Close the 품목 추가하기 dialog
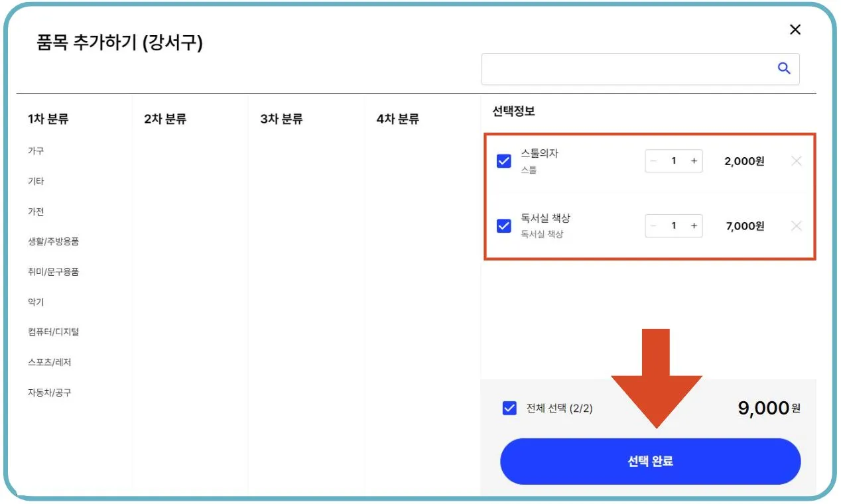 click(795, 29)
